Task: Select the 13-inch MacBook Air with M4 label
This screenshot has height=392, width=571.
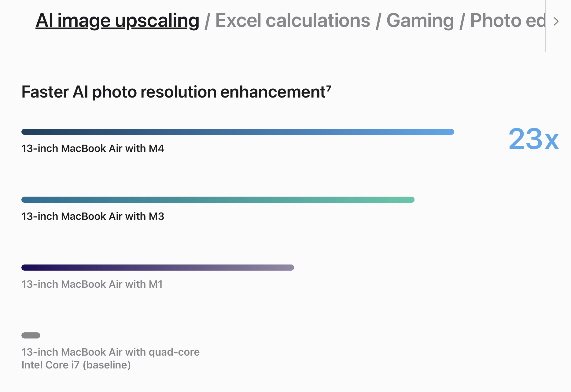Action: [93, 149]
